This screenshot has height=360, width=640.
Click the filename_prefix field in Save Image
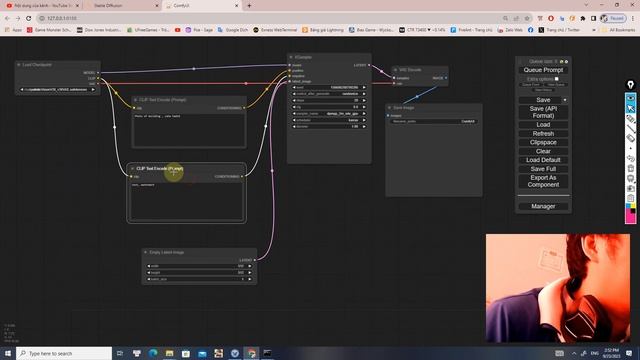433,121
